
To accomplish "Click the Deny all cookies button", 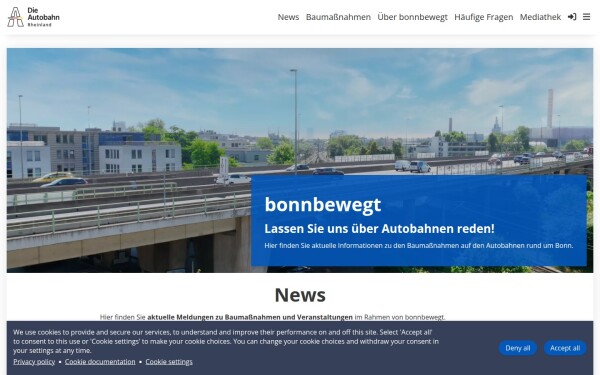I will pyautogui.click(x=517, y=348).
